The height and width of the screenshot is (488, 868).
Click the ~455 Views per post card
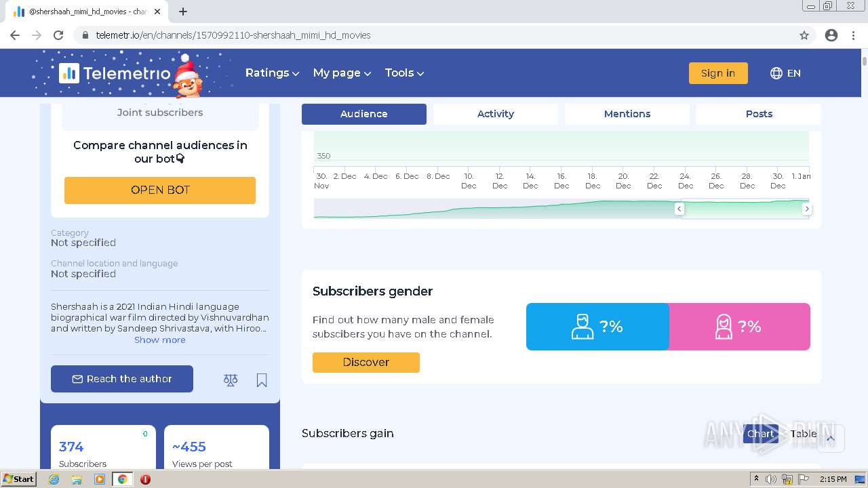[216, 447]
